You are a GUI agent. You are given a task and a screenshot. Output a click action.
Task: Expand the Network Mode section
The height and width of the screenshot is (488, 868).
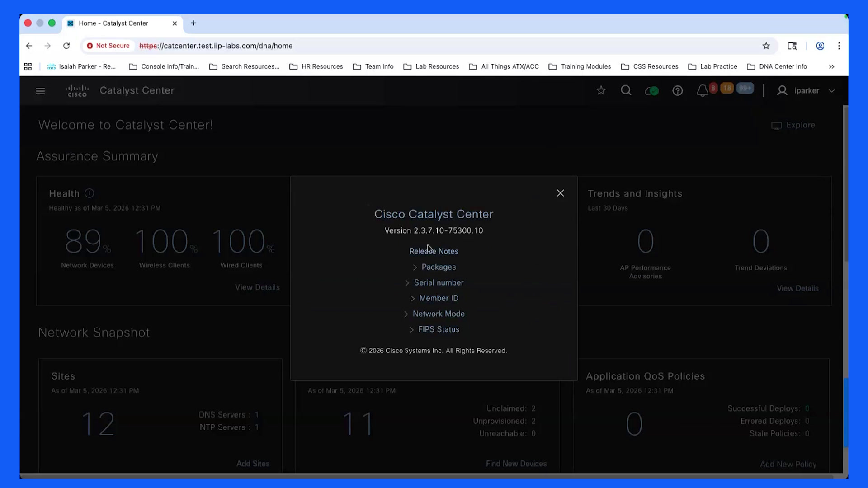(434, 314)
